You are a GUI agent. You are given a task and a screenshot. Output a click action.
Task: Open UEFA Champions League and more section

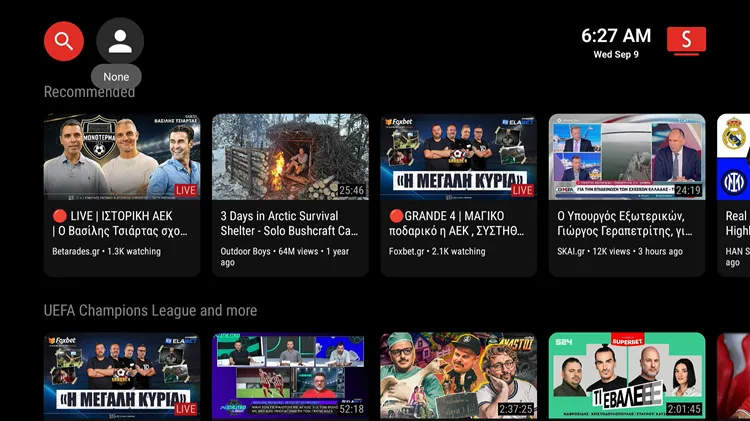[150, 310]
